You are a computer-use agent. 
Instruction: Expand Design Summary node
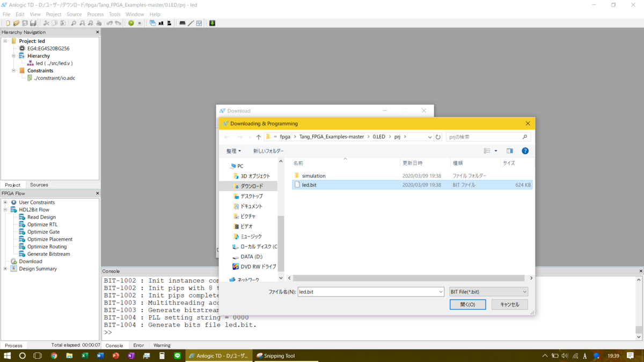tap(5, 269)
